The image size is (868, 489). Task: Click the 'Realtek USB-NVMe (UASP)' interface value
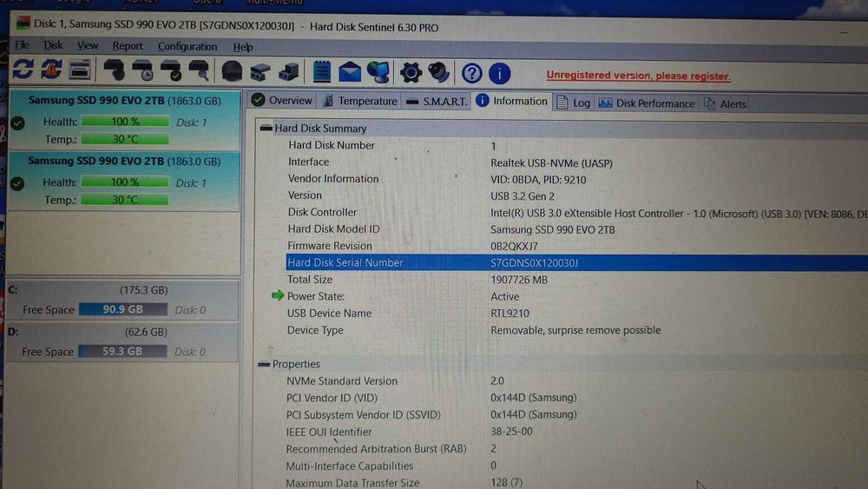click(x=551, y=163)
